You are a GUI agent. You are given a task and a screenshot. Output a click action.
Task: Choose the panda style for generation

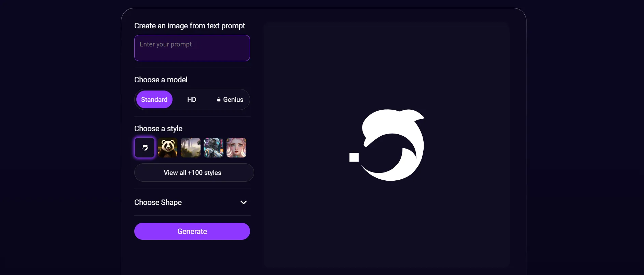pos(167,148)
